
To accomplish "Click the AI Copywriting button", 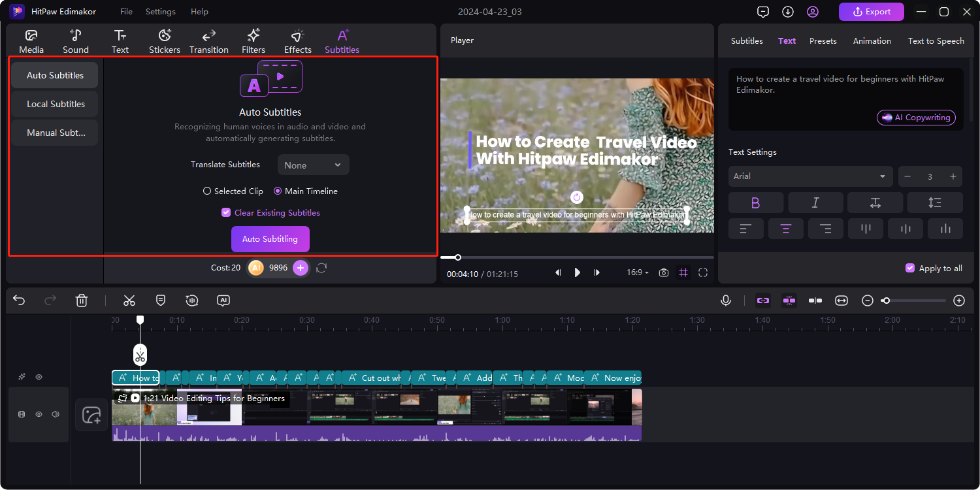I will (916, 118).
